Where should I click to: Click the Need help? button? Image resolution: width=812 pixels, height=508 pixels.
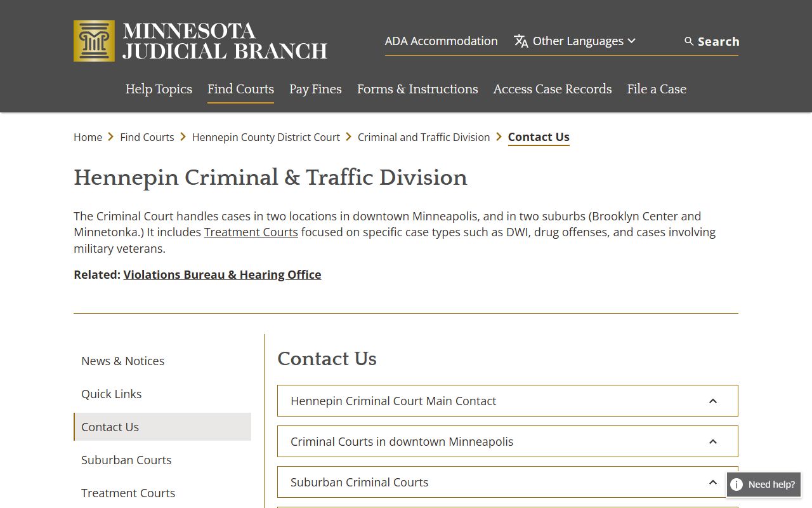pyautogui.click(x=764, y=485)
